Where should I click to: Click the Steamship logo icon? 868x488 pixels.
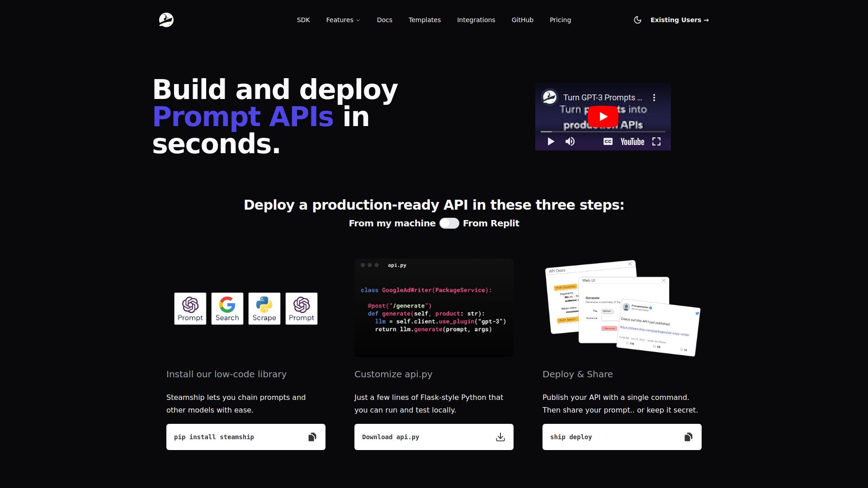[166, 20]
